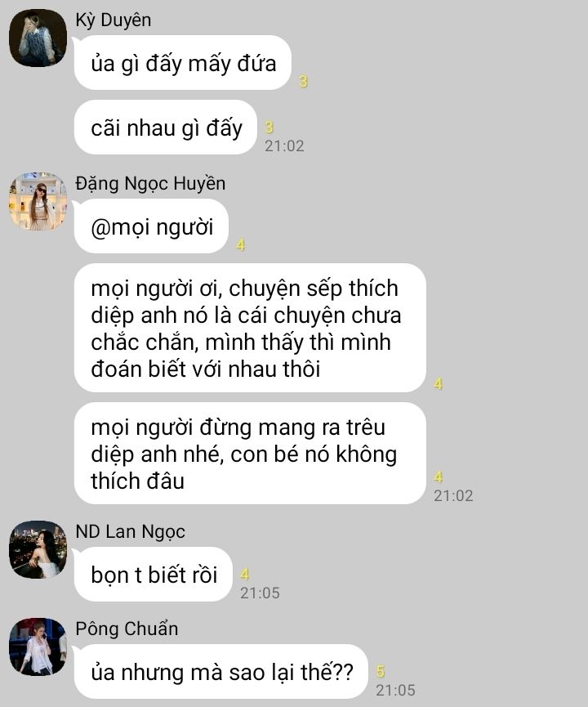Tap the "@mọi người" mention bubble
The image size is (588, 707).
pyautogui.click(x=151, y=226)
